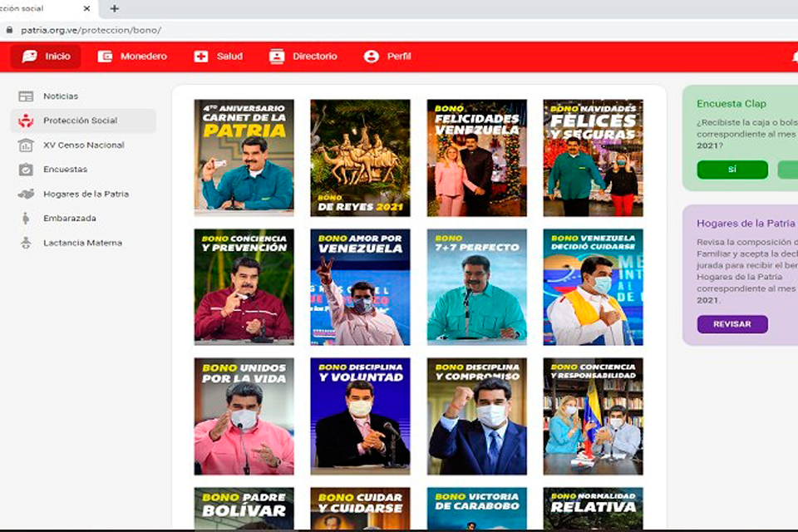Open the Bono Conciencia y Responsabilidad card
The image size is (798, 532).
(593, 416)
